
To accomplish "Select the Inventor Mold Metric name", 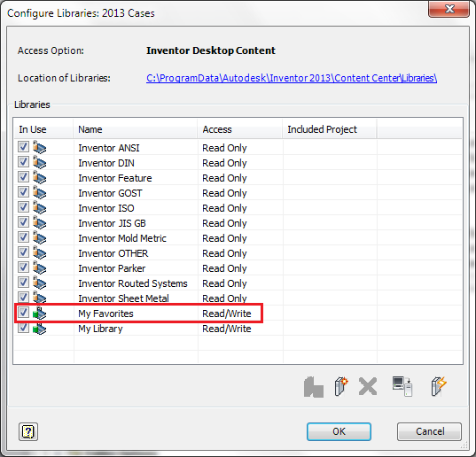I will (x=122, y=238).
